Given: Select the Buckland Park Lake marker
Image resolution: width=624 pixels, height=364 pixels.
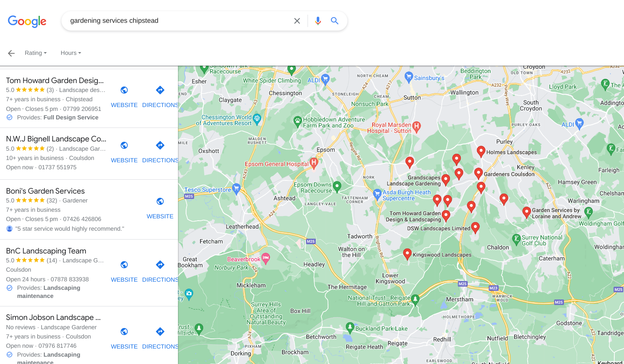Looking at the screenshot, I should point(350,328).
